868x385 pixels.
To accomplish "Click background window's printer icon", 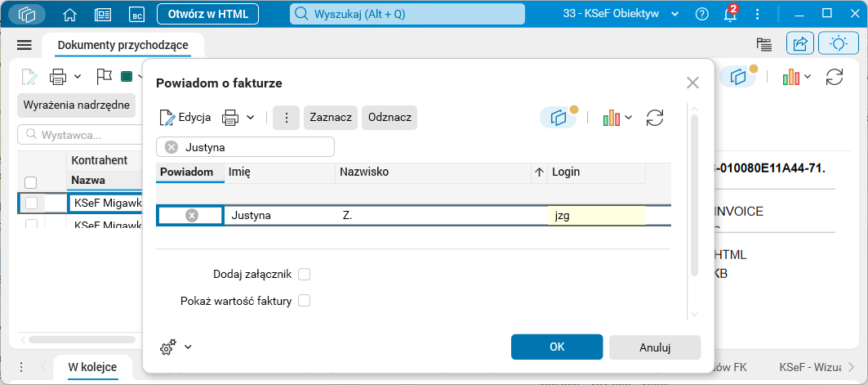I will (x=58, y=77).
